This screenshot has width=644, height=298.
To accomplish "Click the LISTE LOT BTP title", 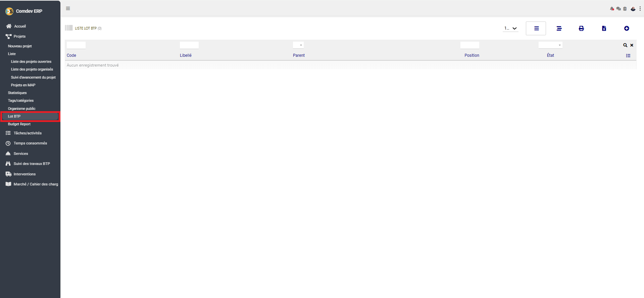I will pyautogui.click(x=86, y=28).
